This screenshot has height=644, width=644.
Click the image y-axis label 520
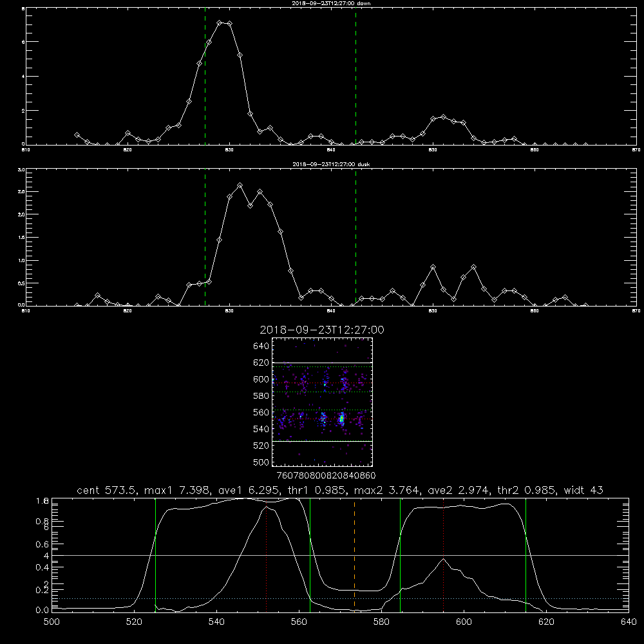coord(261,446)
